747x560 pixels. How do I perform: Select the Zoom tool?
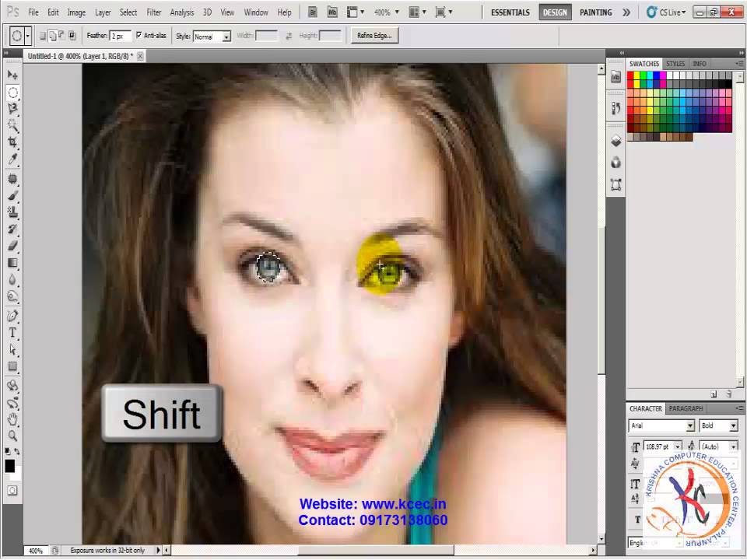13,436
